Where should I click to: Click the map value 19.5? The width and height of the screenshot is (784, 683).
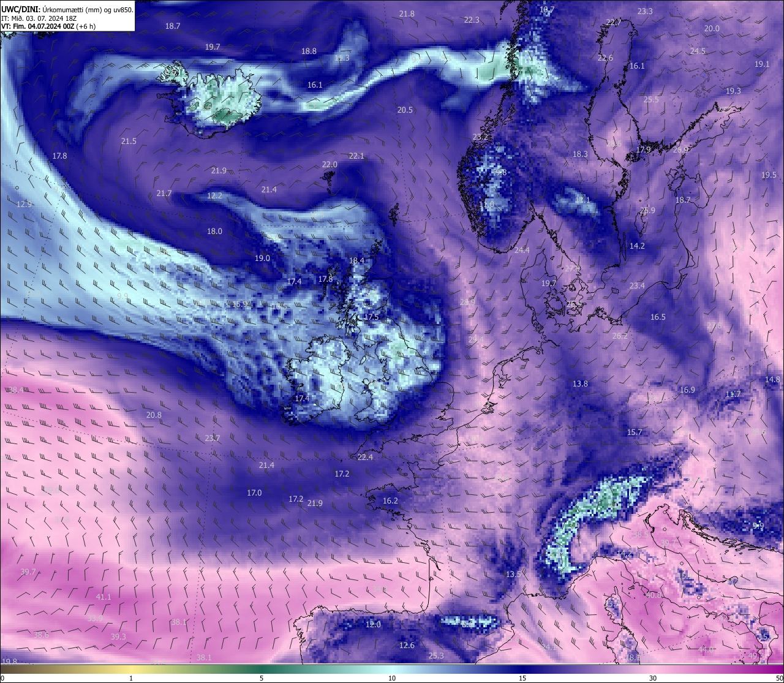(x=769, y=175)
